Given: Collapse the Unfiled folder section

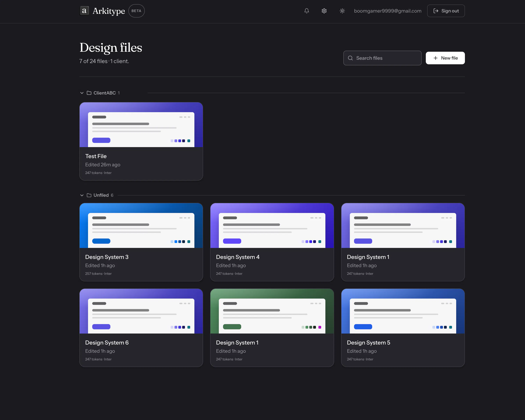Looking at the screenshot, I should [82, 195].
